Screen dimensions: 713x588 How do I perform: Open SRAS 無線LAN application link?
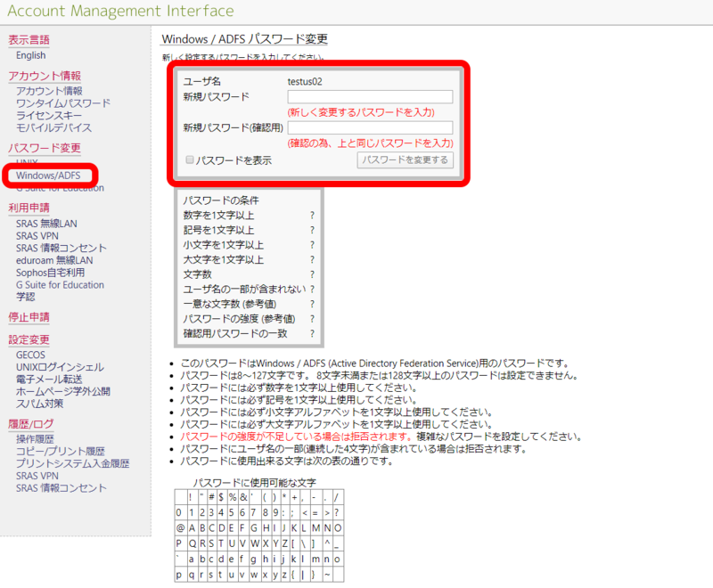click(46, 224)
